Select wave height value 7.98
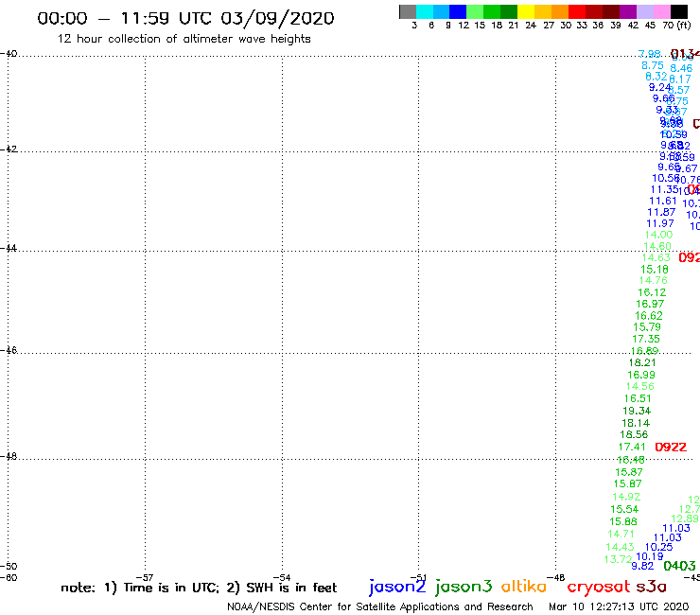Image resolution: width=700 pixels, height=615 pixels. pos(649,54)
